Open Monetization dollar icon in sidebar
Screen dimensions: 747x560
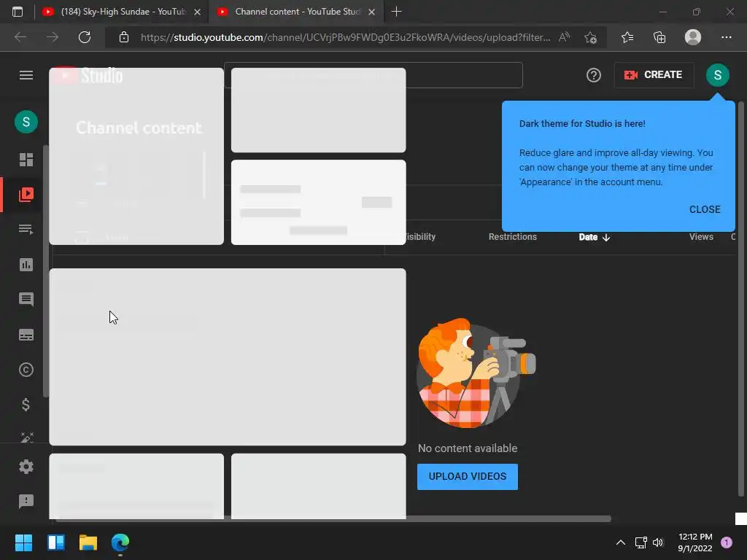click(x=26, y=405)
